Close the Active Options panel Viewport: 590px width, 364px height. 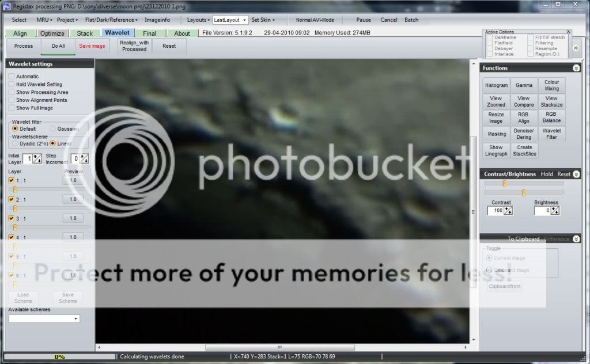568,32
